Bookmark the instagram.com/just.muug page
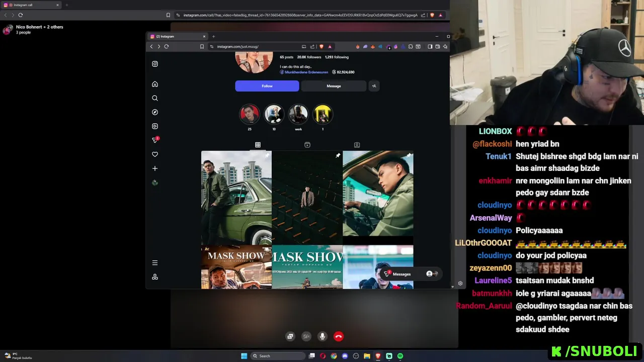The height and width of the screenshot is (362, 644). click(202, 46)
